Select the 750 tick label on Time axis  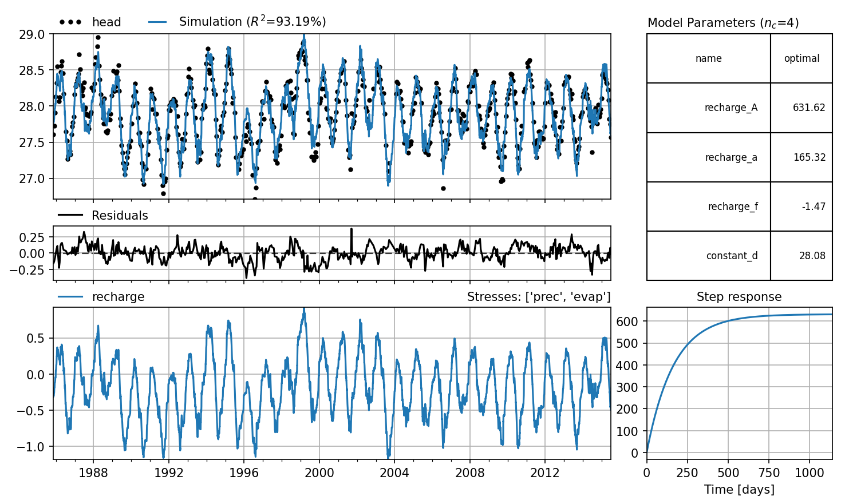click(769, 473)
